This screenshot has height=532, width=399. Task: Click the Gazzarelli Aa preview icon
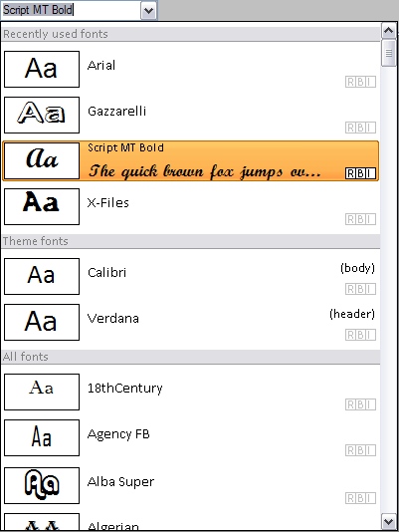(42, 115)
